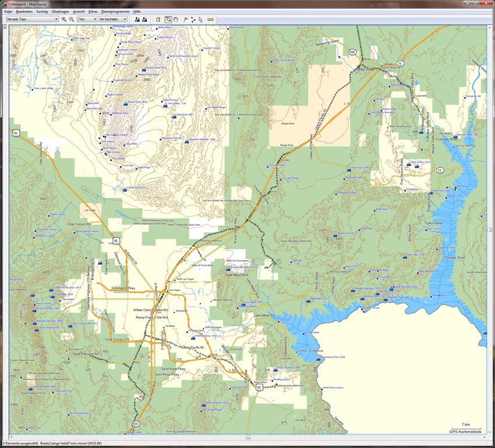
Task: Click the Hilfe menu
Action: point(137,11)
